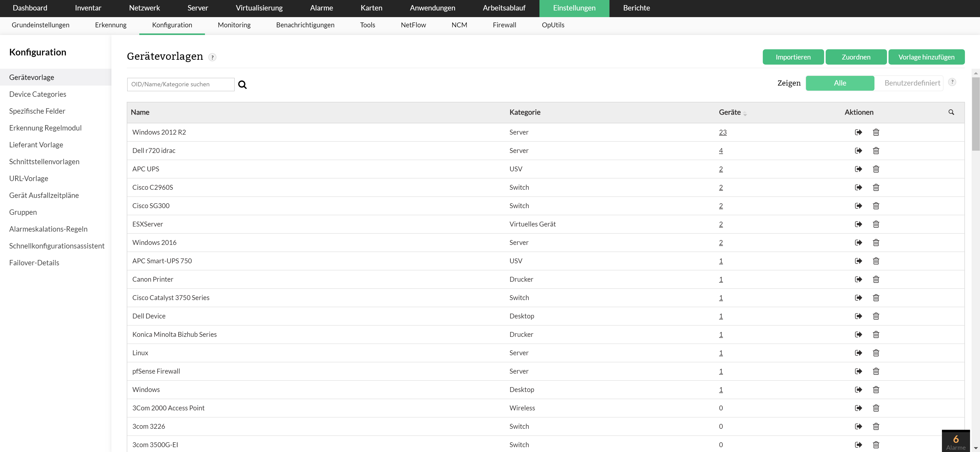Open the Alarme menu in top bar
Viewport: 980px width, 452px height.
(x=321, y=8)
